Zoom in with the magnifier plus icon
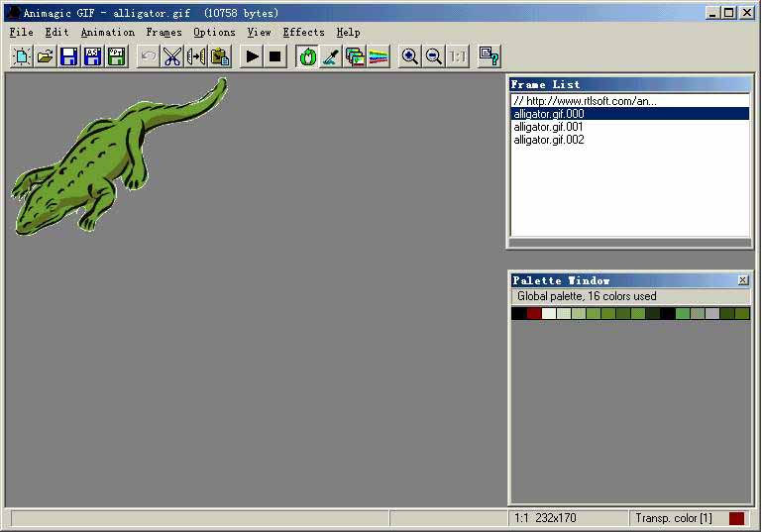Screen dimensions: 762x532 (x=409, y=56)
